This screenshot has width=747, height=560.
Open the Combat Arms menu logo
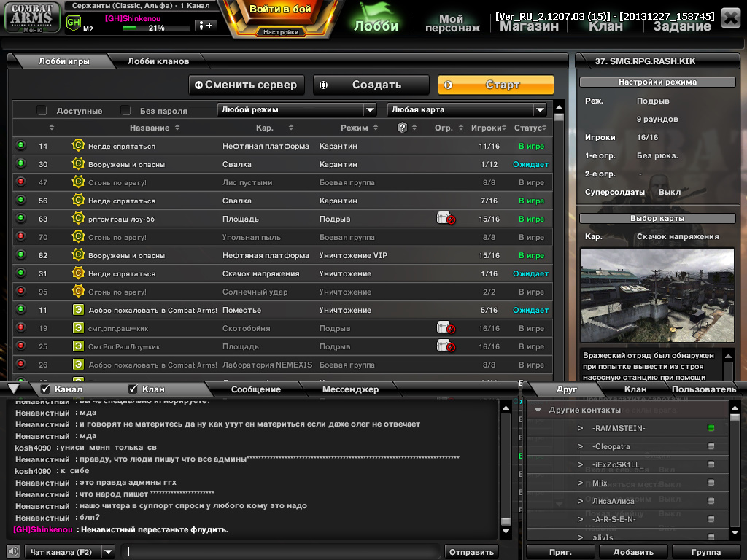(32, 17)
